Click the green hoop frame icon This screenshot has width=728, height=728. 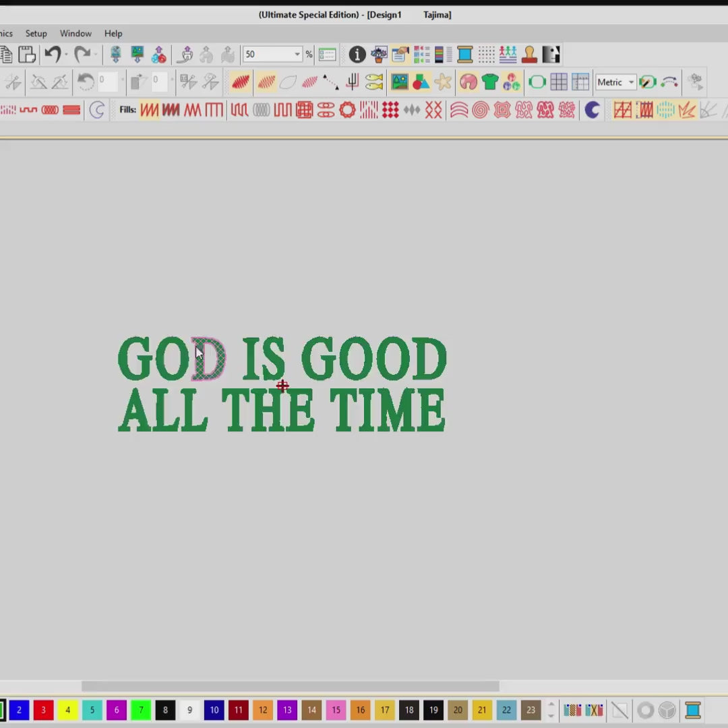(537, 82)
